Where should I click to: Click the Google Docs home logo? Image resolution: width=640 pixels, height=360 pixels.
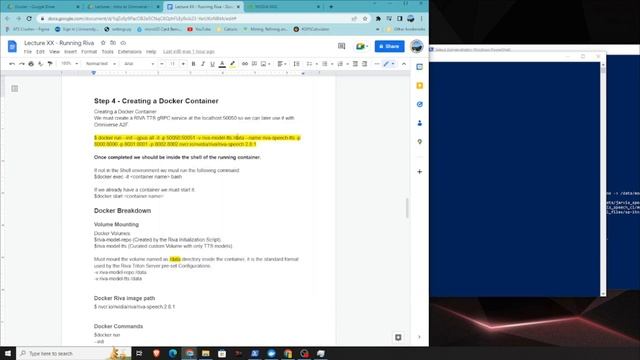(x=12, y=46)
